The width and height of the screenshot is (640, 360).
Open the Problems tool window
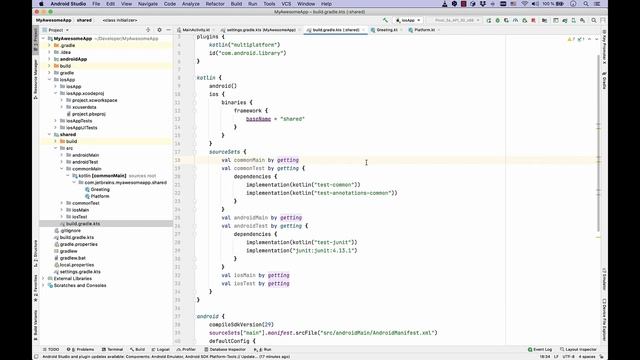pyautogui.click(x=80, y=349)
